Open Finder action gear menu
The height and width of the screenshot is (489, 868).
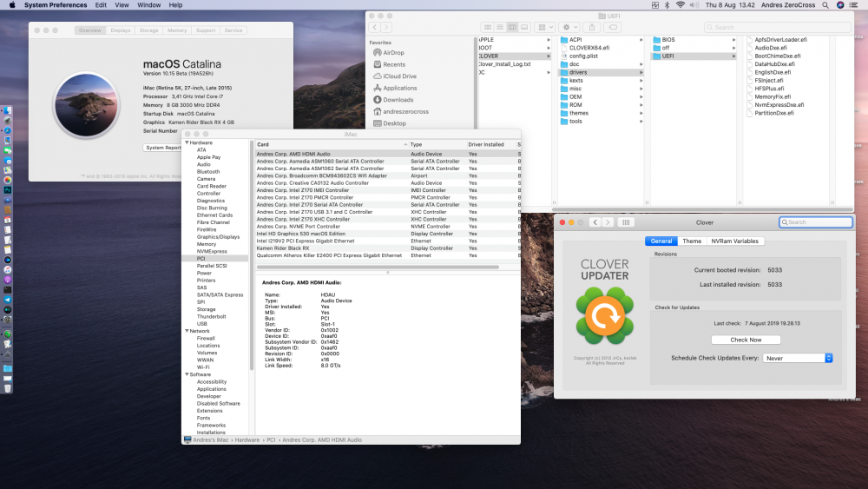tap(569, 27)
